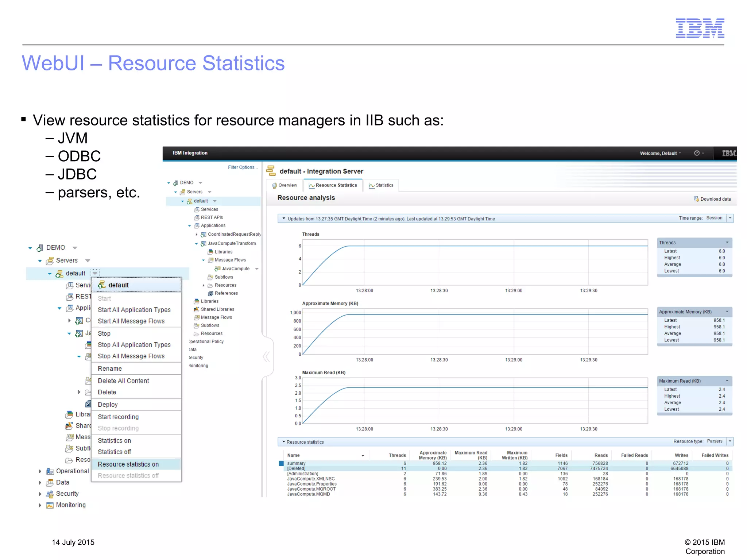Open the Maximum Read (KB) panel dropdown arrow
Screen dimensions: 747x560
(727, 381)
